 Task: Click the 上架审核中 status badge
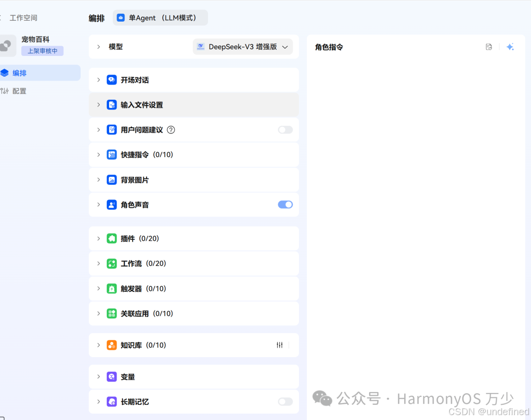tap(42, 51)
